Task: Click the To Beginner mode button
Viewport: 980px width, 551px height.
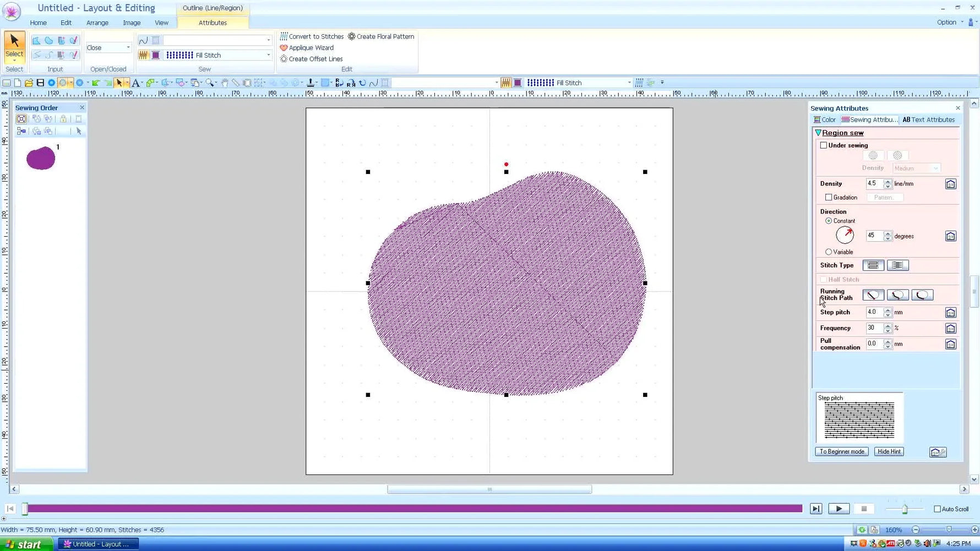Action: click(x=842, y=452)
